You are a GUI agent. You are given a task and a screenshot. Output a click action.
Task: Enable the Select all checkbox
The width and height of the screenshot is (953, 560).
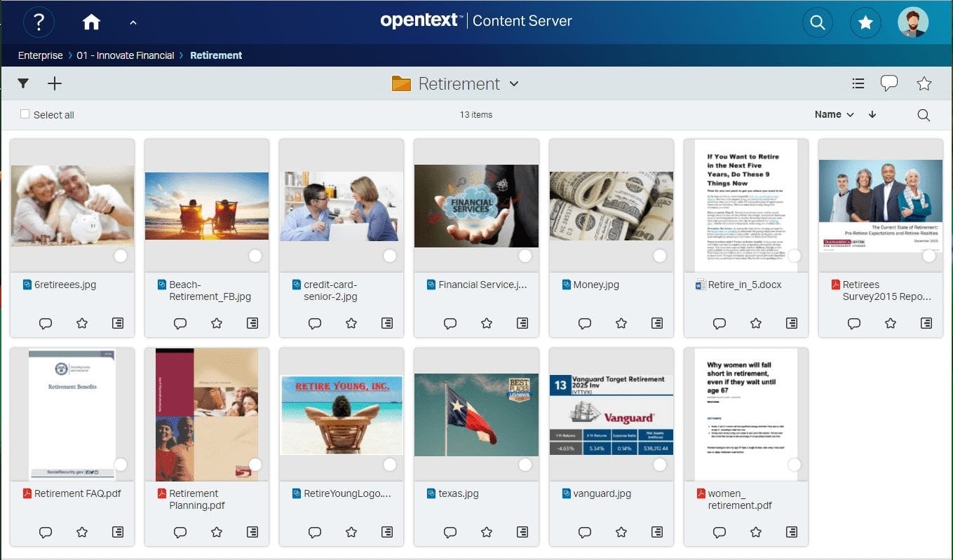tap(25, 114)
